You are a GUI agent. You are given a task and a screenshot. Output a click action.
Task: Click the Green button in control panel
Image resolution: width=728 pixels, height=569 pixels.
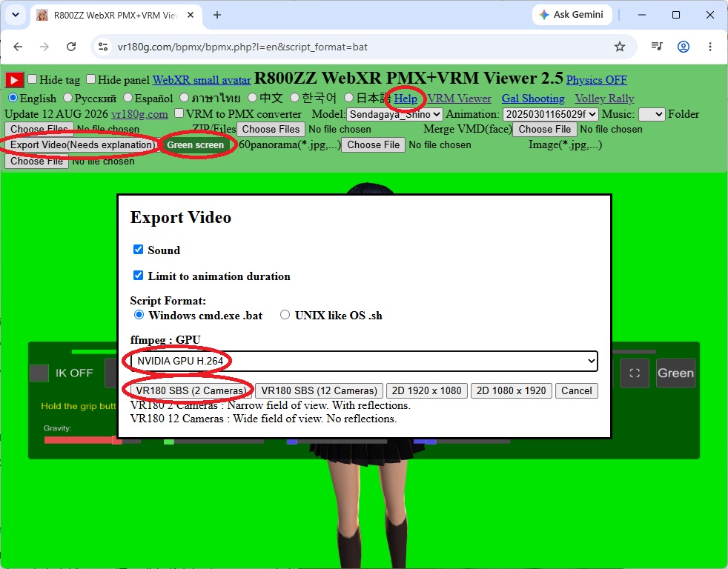coord(675,373)
